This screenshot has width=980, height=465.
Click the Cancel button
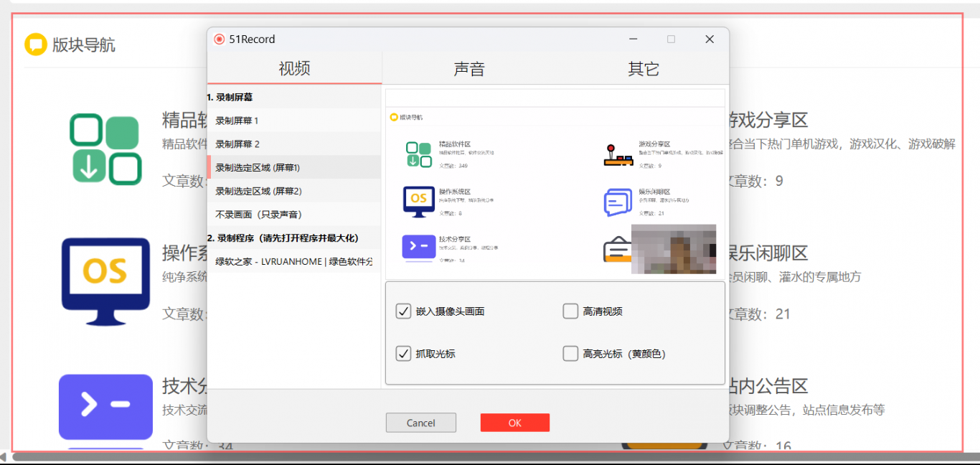[x=420, y=423]
